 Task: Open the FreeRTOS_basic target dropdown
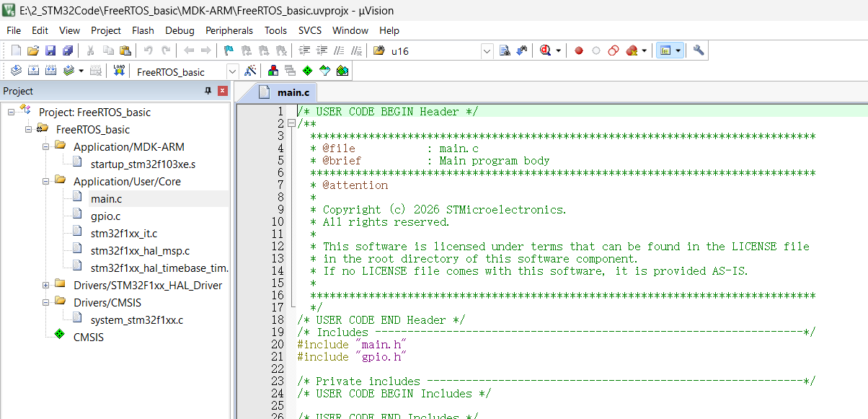pos(232,71)
